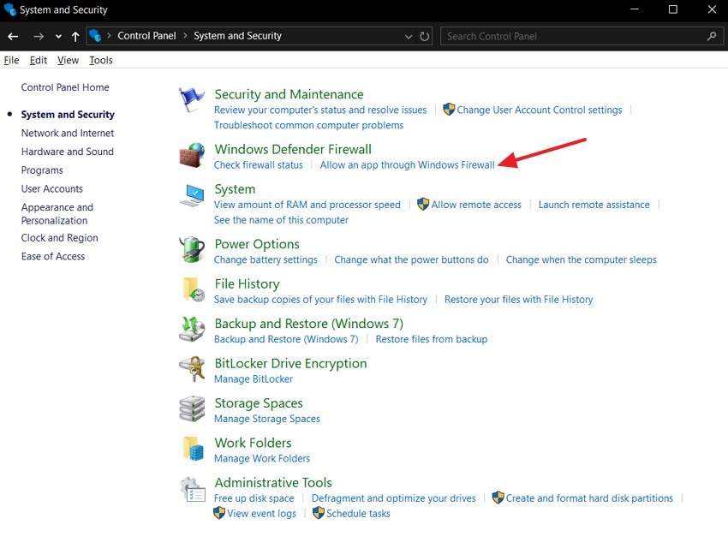Screen dimensions: 728x560
Task: Click View event logs link
Action: pos(261,514)
